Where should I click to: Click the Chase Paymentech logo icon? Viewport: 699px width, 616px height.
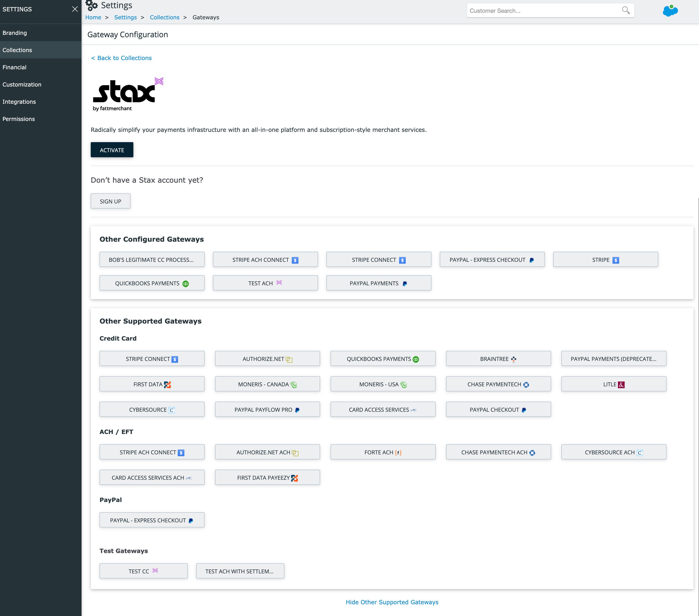point(526,385)
